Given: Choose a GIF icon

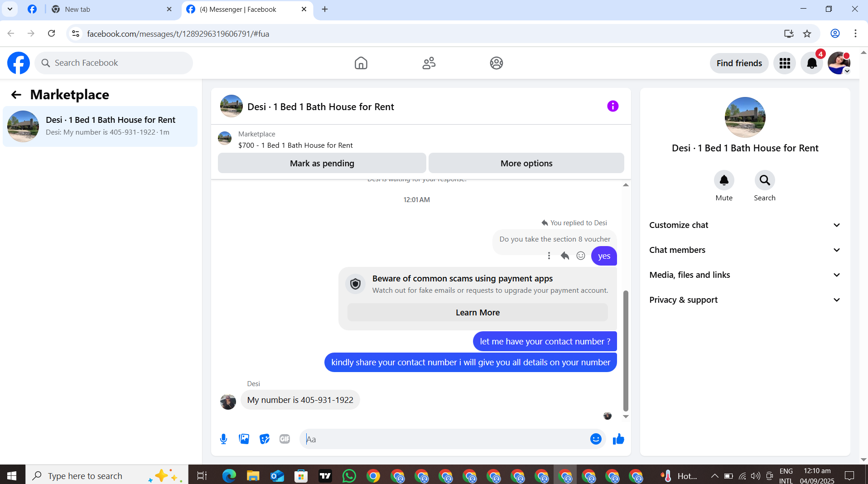Looking at the screenshot, I should tap(285, 439).
